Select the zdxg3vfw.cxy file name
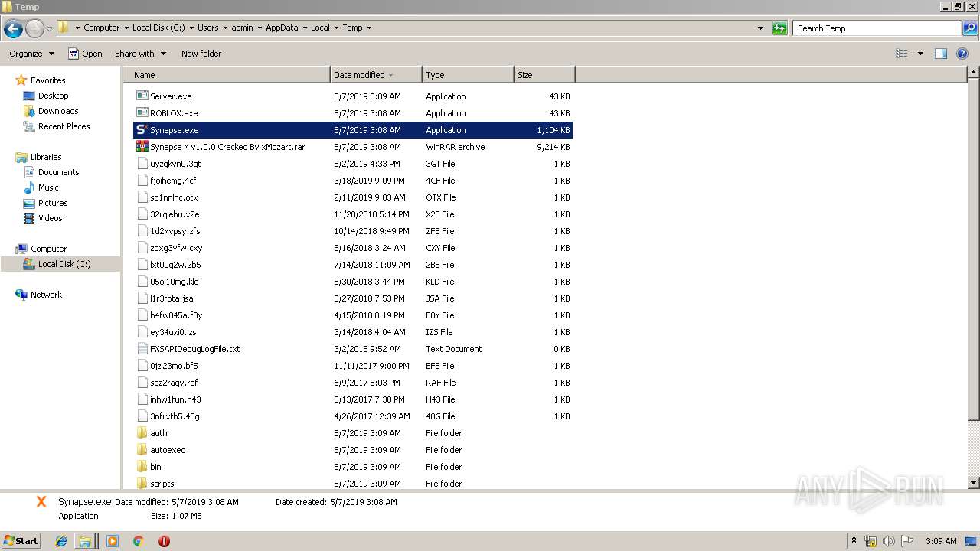This screenshot has width=980, height=551. pos(176,248)
